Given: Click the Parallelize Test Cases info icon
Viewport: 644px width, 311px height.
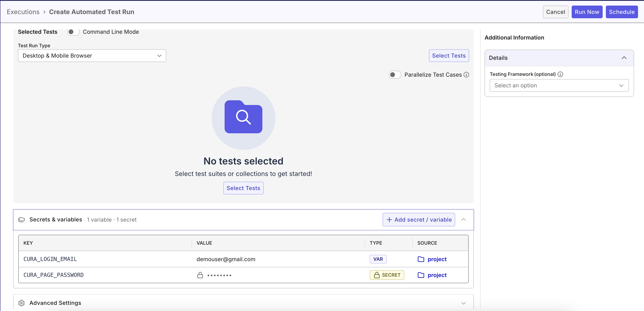Looking at the screenshot, I should pos(466,75).
